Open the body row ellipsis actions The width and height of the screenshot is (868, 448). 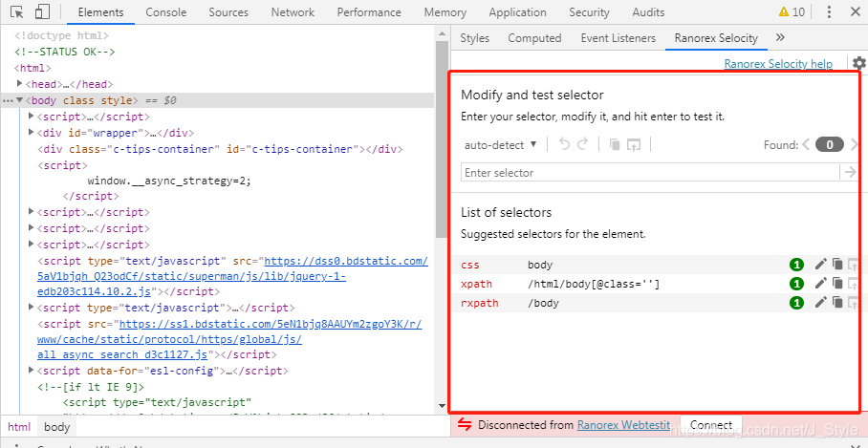point(8,100)
